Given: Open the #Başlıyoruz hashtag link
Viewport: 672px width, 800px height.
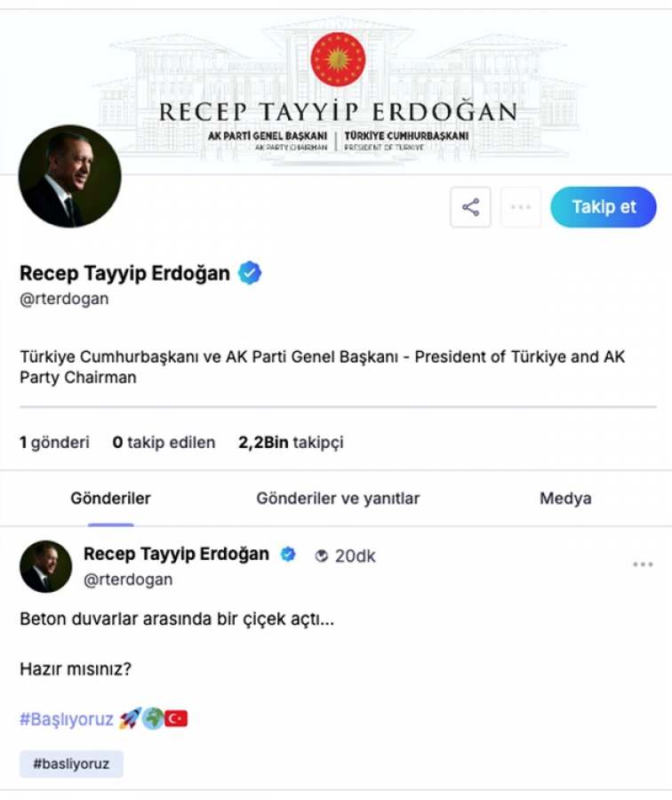Looking at the screenshot, I should [x=67, y=719].
